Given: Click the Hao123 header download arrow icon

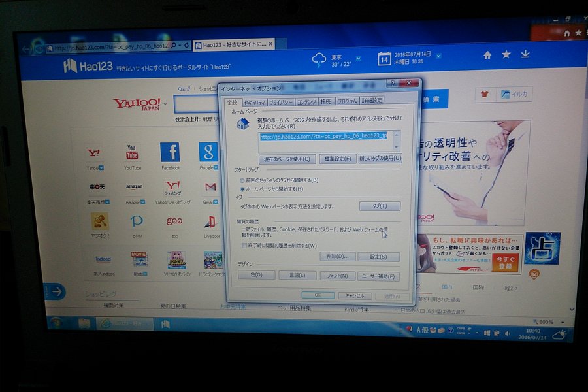Looking at the screenshot, I should coord(525,54).
